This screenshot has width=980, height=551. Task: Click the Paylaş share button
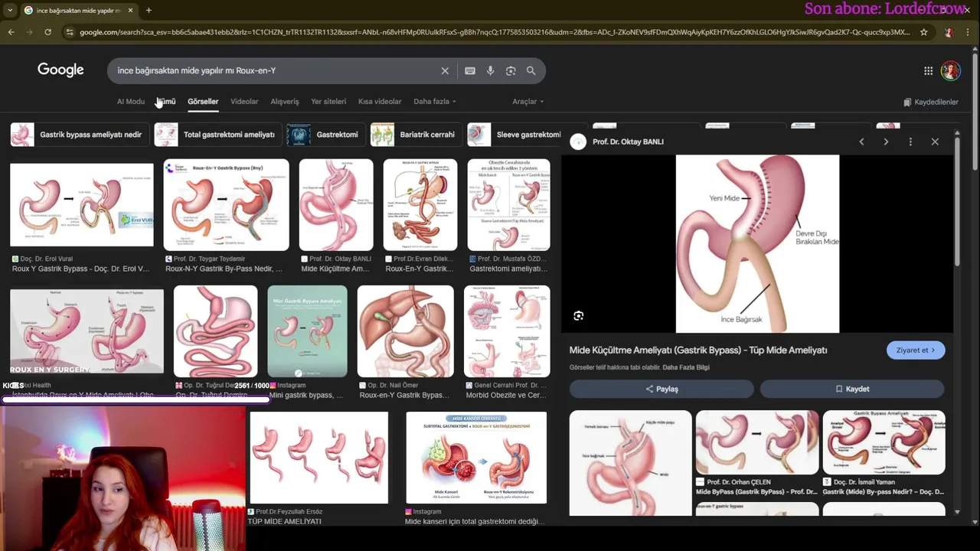pyautogui.click(x=661, y=389)
